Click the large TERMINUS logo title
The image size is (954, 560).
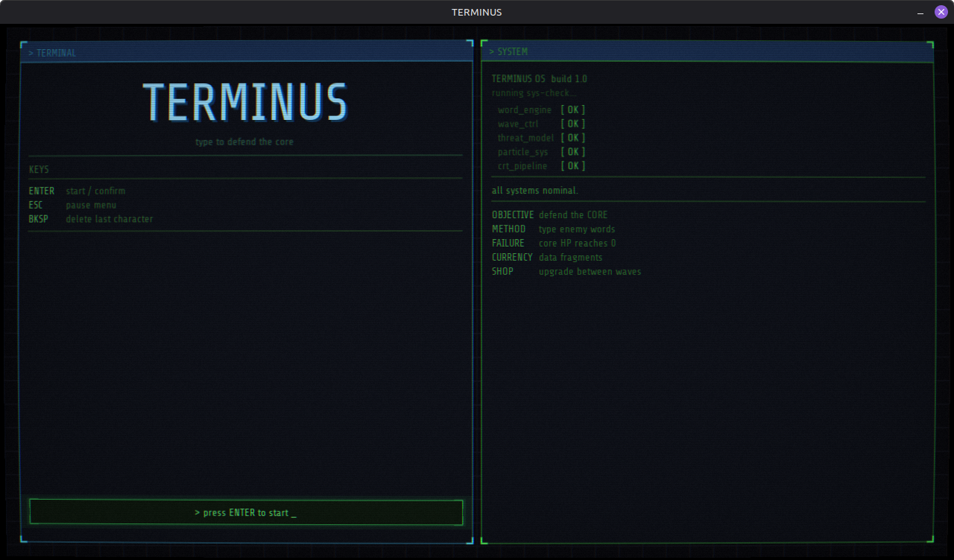point(245,102)
